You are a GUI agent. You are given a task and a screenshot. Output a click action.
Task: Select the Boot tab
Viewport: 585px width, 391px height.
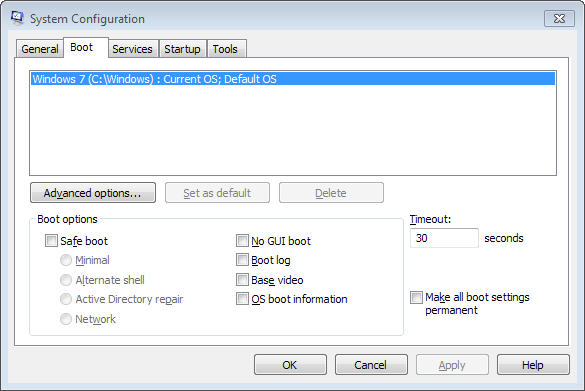click(86, 47)
